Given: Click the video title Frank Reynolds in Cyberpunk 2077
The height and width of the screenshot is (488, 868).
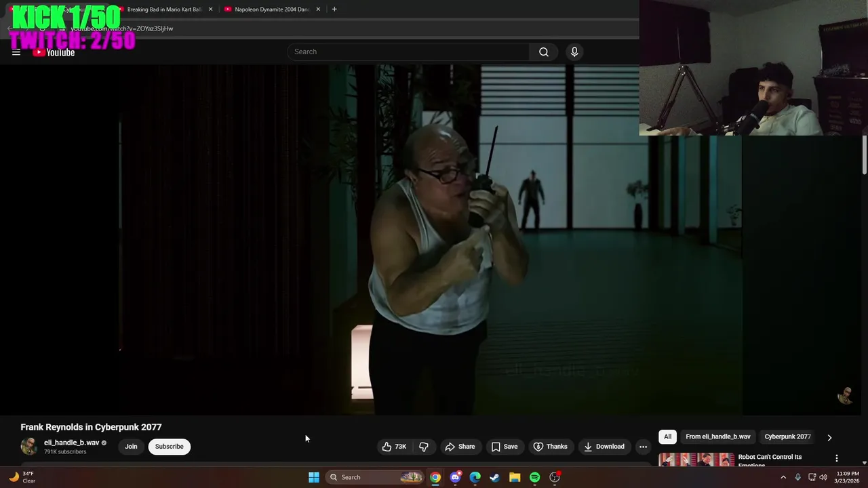Looking at the screenshot, I should pyautogui.click(x=91, y=427).
